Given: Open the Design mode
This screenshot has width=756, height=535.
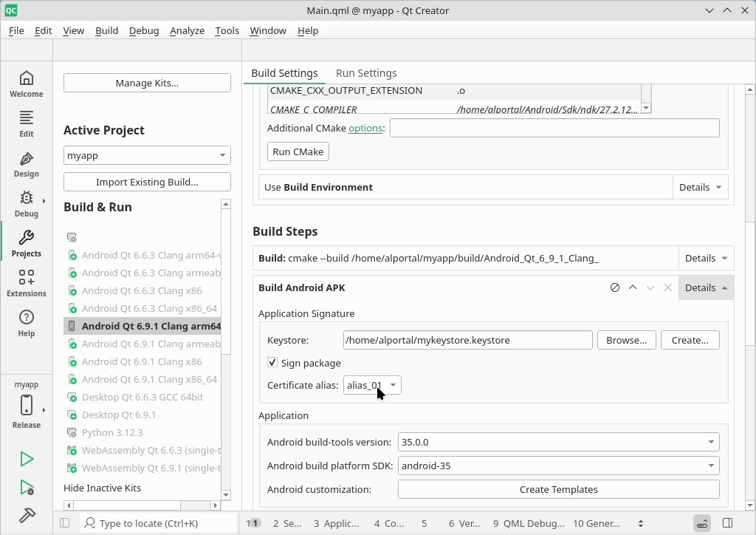Looking at the screenshot, I should [27, 165].
